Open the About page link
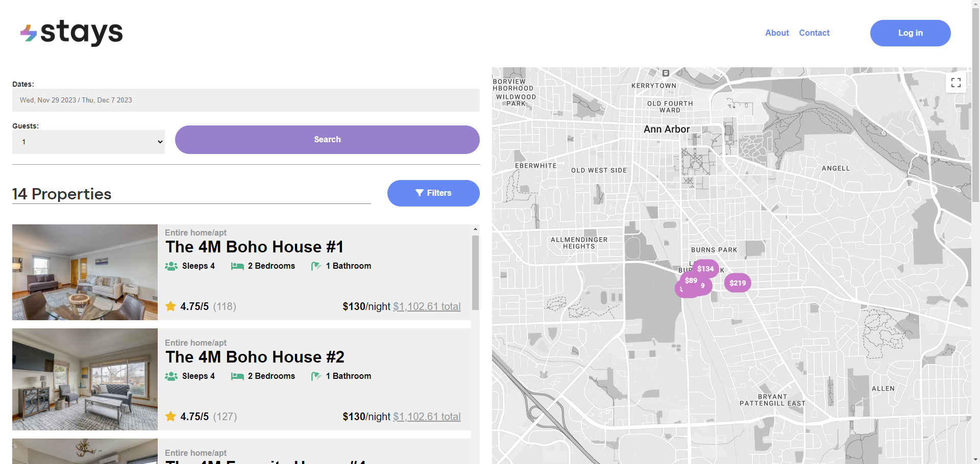Screen dimensions: 980x464 [777, 33]
